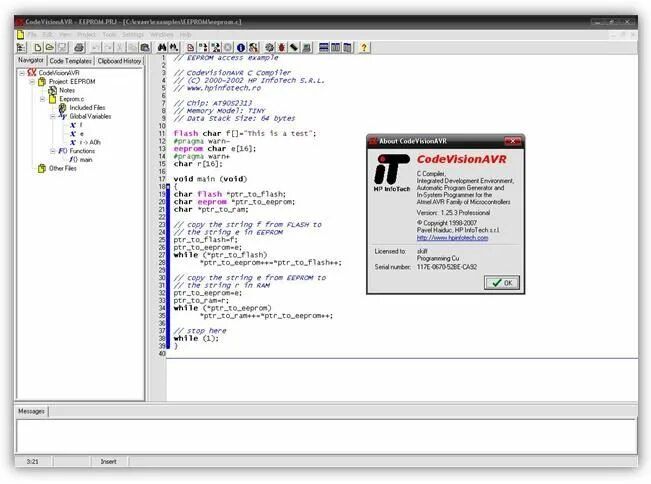The height and width of the screenshot is (484, 651).
Task: Open the chip programmer icon
Action: click(294, 48)
